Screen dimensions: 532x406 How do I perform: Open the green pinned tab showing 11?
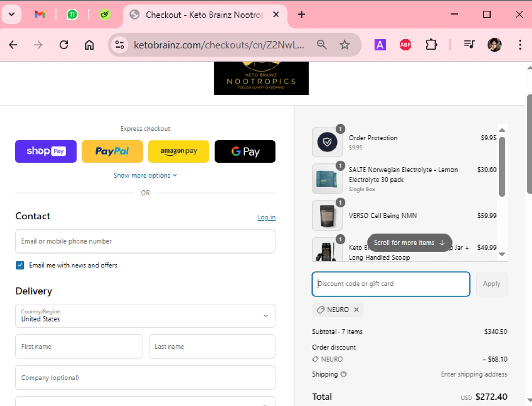(x=72, y=15)
